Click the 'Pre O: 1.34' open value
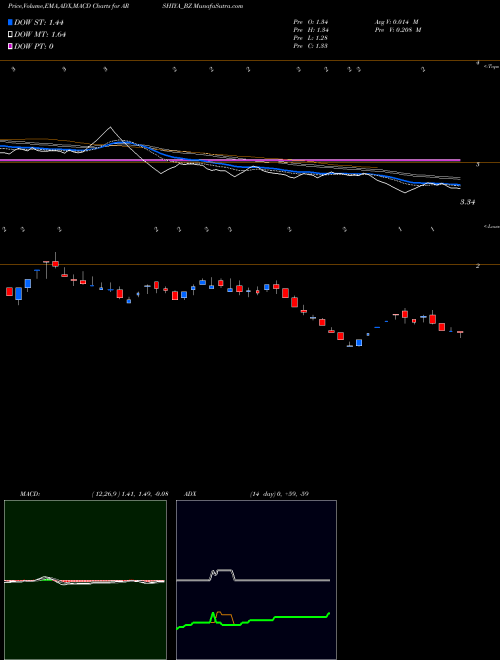The height and width of the screenshot is (660, 500). [311, 22]
